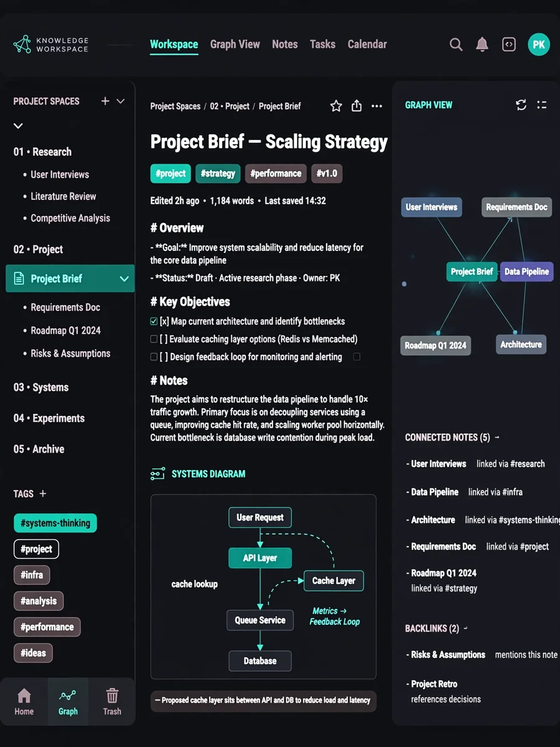Add a new project space with plus icon
The image size is (560, 747).
point(105,101)
